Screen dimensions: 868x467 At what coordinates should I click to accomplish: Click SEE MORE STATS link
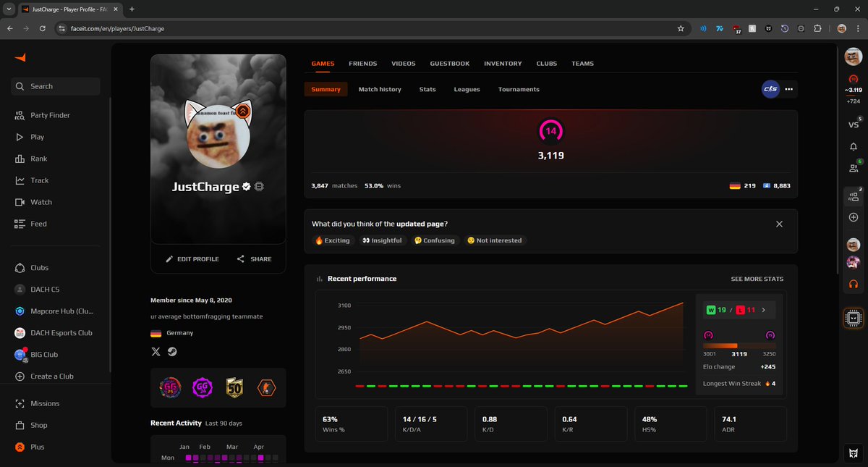point(757,279)
